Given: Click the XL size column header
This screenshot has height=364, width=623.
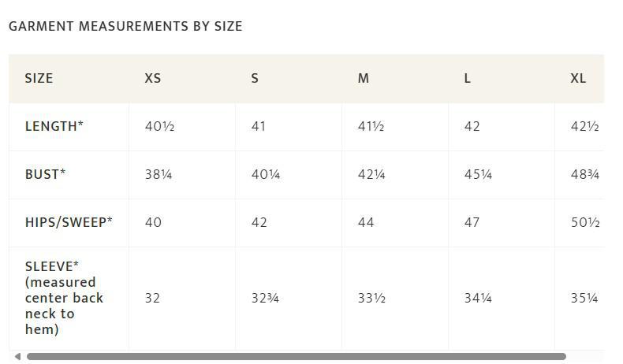Looking at the screenshot, I should pos(578,79).
